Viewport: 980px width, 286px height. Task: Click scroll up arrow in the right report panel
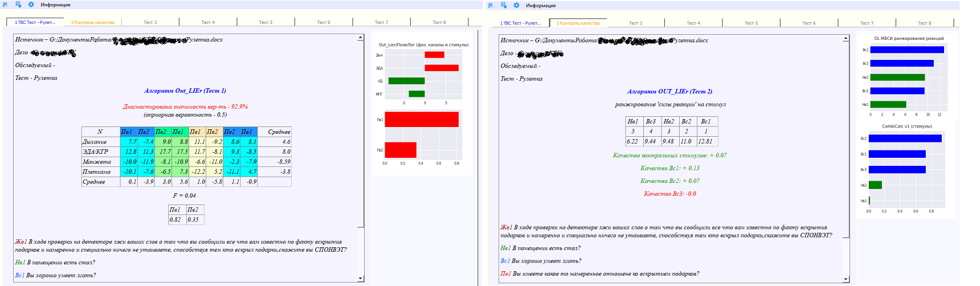[846, 39]
